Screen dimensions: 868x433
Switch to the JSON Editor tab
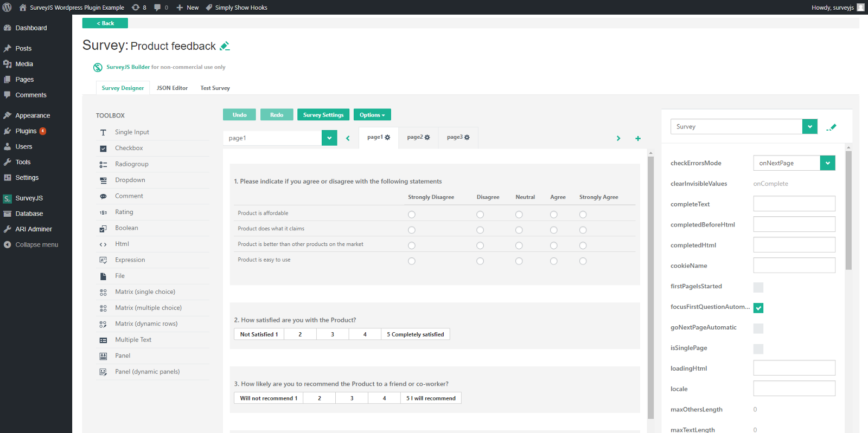pos(172,88)
